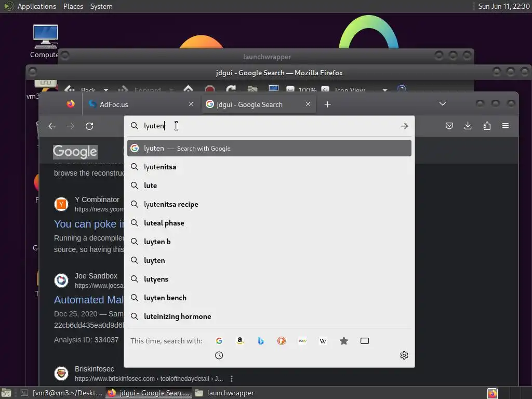Open the extensions puzzle icon
Image resolution: width=532 pixels, height=399 pixels.
pyautogui.click(x=487, y=126)
